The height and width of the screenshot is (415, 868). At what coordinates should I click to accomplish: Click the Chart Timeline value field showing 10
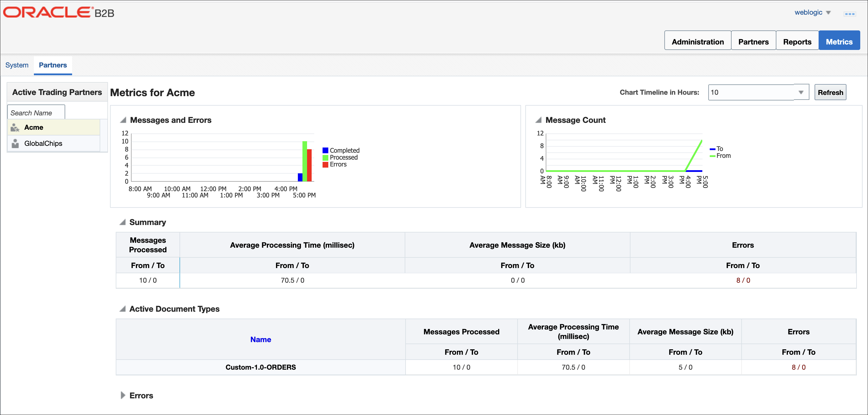click(751, 92)
